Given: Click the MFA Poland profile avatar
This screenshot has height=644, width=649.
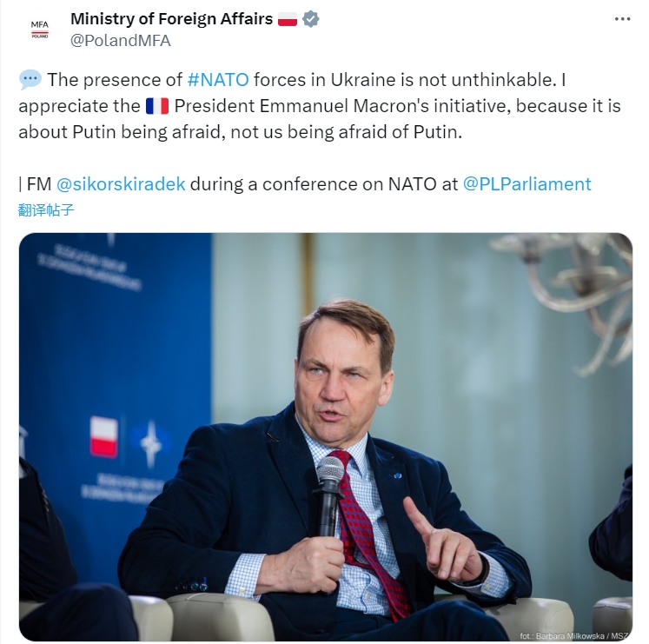Looking at the screenshot, I should pyautogui.click(x=40, y=29).
